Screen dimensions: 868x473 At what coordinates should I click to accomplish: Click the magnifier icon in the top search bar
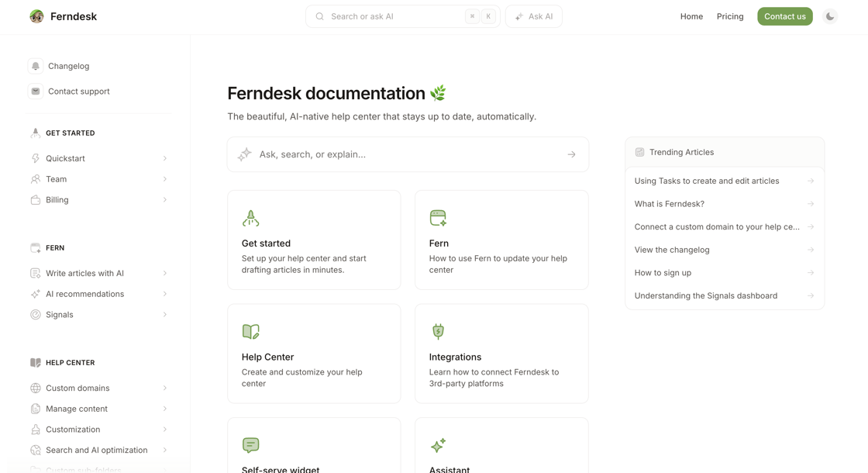click(319, 16)
